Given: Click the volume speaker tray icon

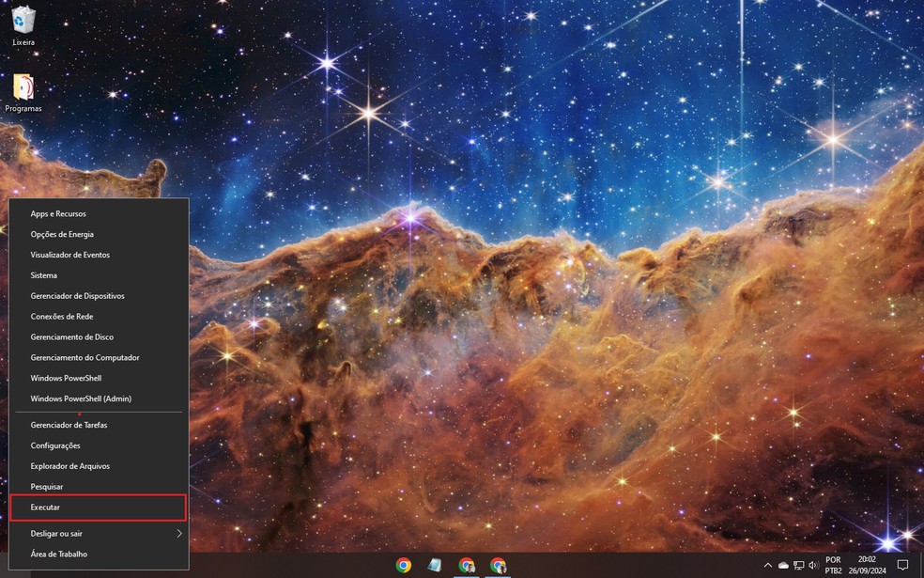Looking at the screenshot, I should 814,565.
